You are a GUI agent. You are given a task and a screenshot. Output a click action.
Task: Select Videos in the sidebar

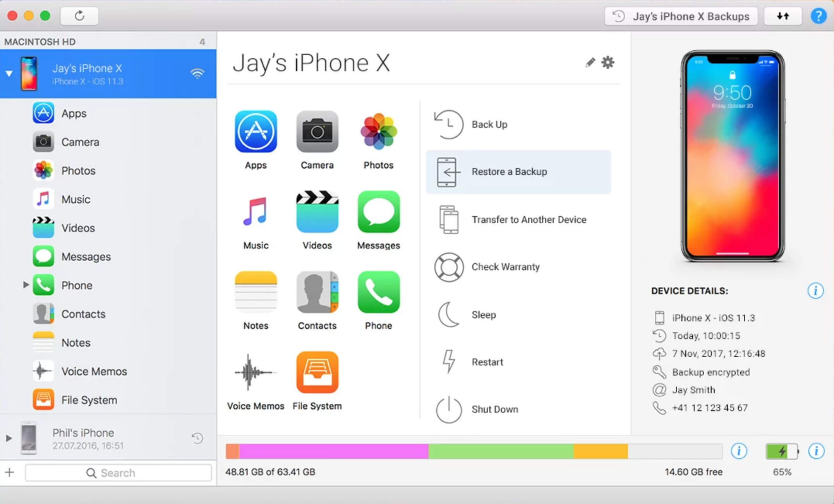[108, 228]
